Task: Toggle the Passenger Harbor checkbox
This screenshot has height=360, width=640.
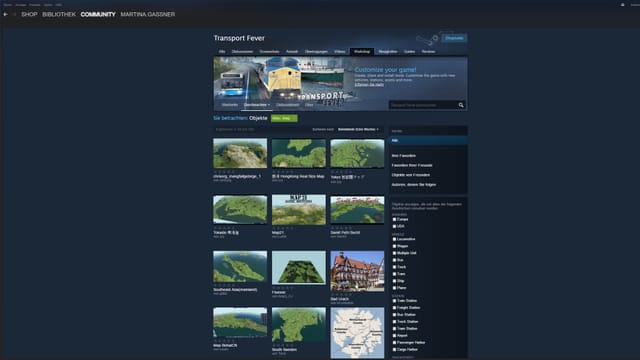Action: tap(394, 342)
